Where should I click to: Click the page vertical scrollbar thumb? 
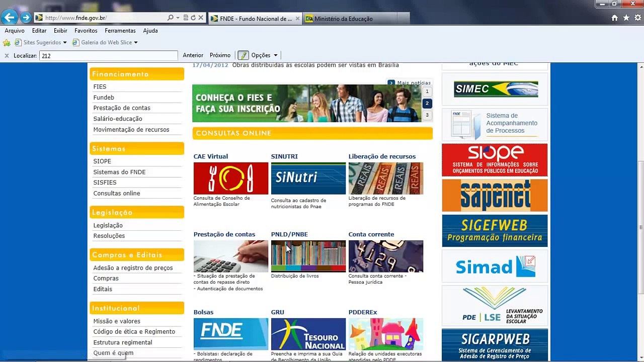640,227
